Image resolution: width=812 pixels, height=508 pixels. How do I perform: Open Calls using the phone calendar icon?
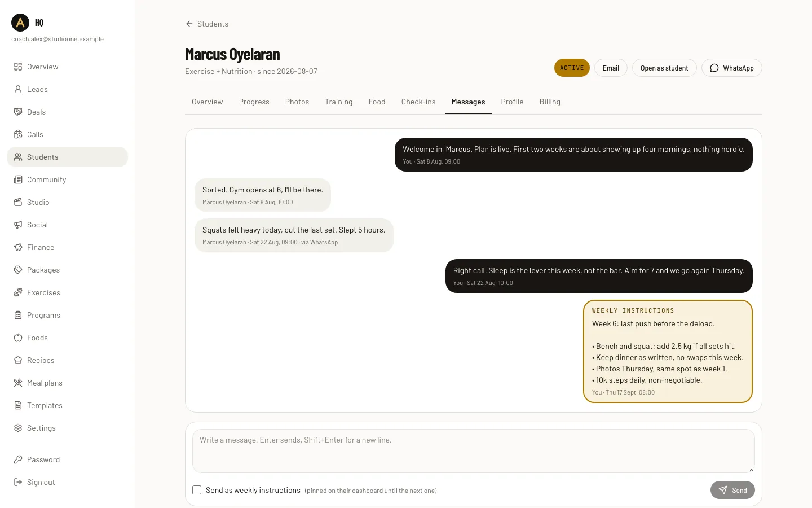[x=18, y=134]
